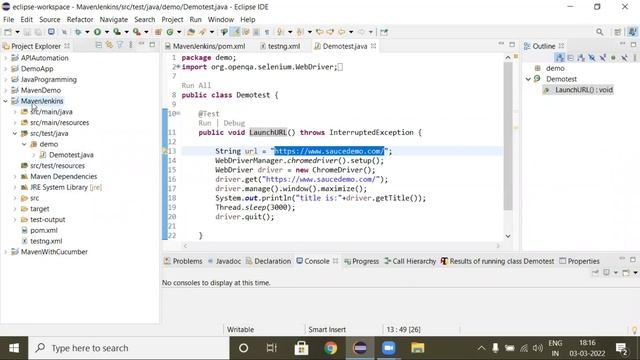
Task: Open the Open Console dropdown arrow
Action: (x=636, y=272)
